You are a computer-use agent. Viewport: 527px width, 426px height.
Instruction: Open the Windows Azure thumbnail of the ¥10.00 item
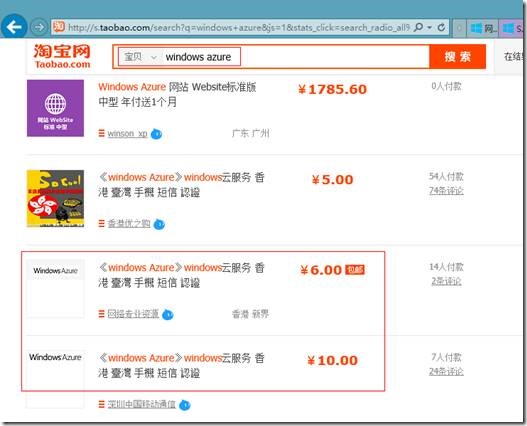[x=55, y=379]
